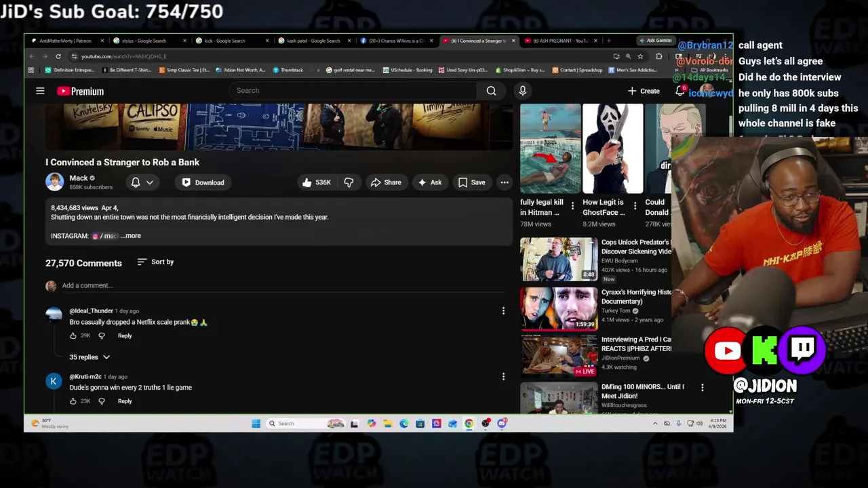Open options menu for @Ideal_Thunder comment
The height and width of the screenshot is (488, 868).
pos(503,311)
